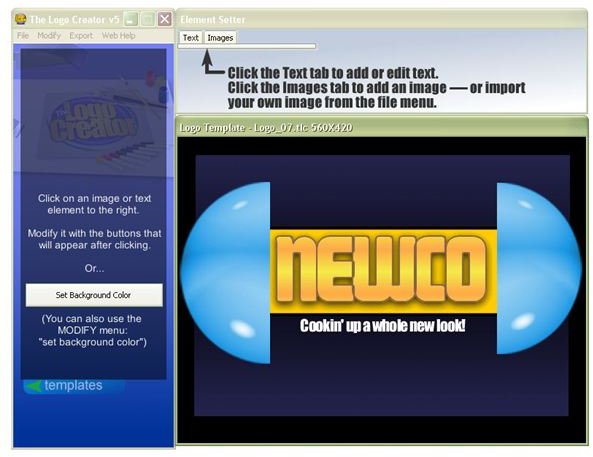Open the Modify menu
Screen dimensions: 593x457
pyautogui.click(x=49, y=36)
